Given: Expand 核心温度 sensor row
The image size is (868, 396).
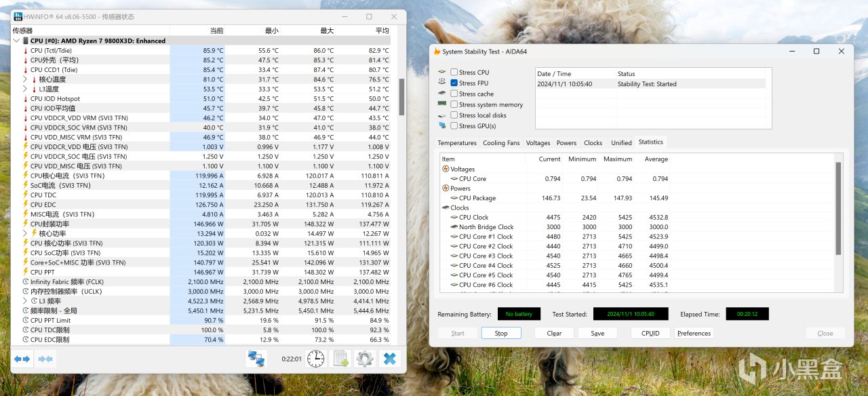Looking at the screenshot, I should (x=26, y=79).
